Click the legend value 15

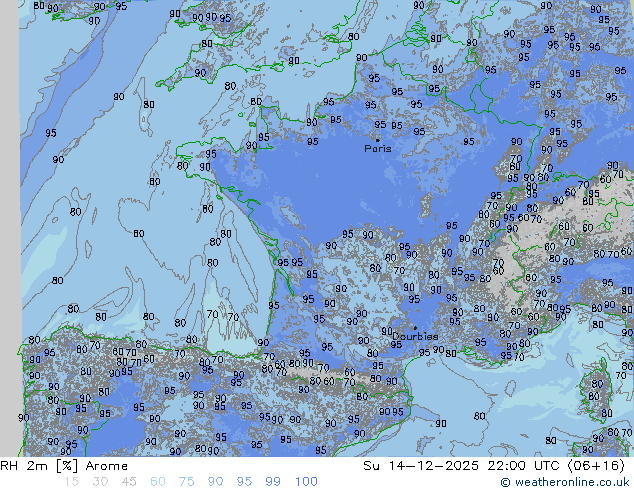[x=71, y=482]
